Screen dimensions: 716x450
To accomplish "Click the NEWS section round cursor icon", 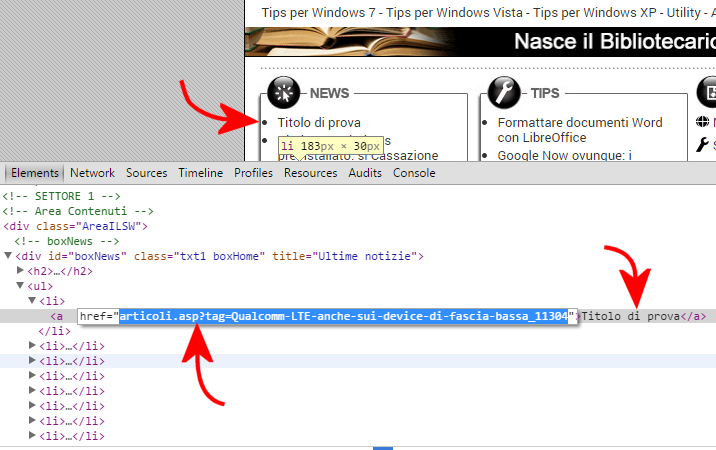I will 284,93.
